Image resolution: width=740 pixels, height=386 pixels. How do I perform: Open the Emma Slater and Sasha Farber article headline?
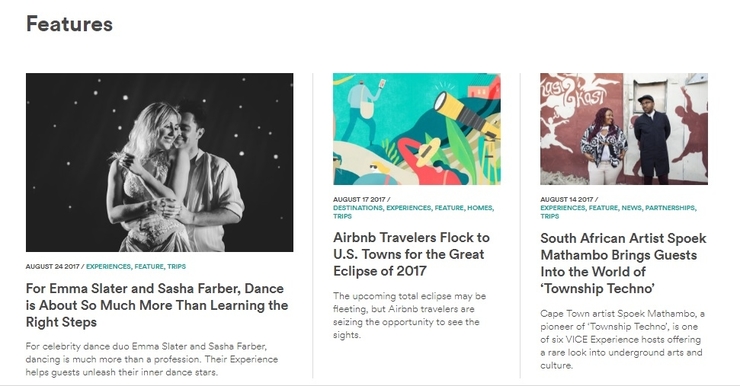click(157, 305)
